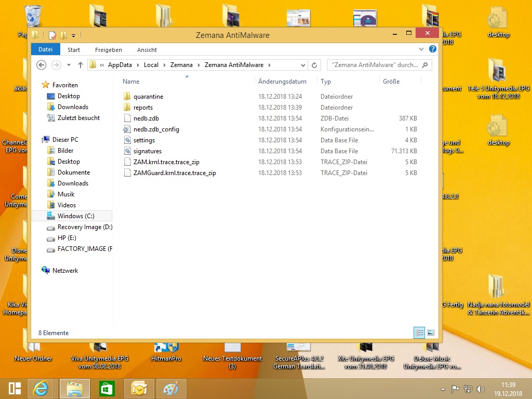Open Musik in navigation pane
This screenshot has height=399, width=532.
(66, 194)
